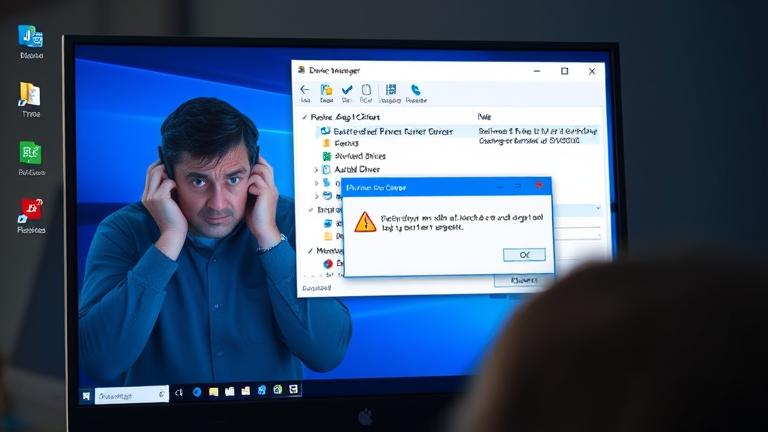This screenshot has width=768, height=432.
Task: Expand the sixth tree row with globe icon
Action: 316,196
